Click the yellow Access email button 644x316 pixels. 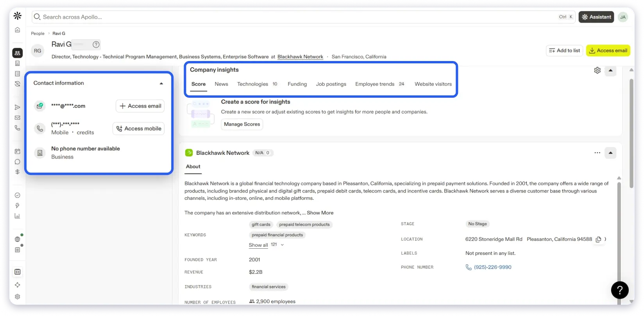click(x=608, y=50)
